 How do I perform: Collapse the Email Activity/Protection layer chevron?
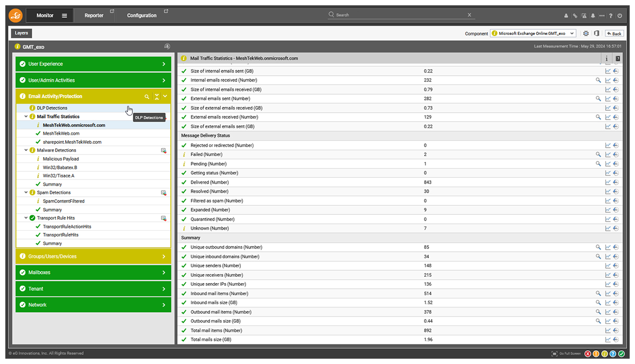click(165, 96)
